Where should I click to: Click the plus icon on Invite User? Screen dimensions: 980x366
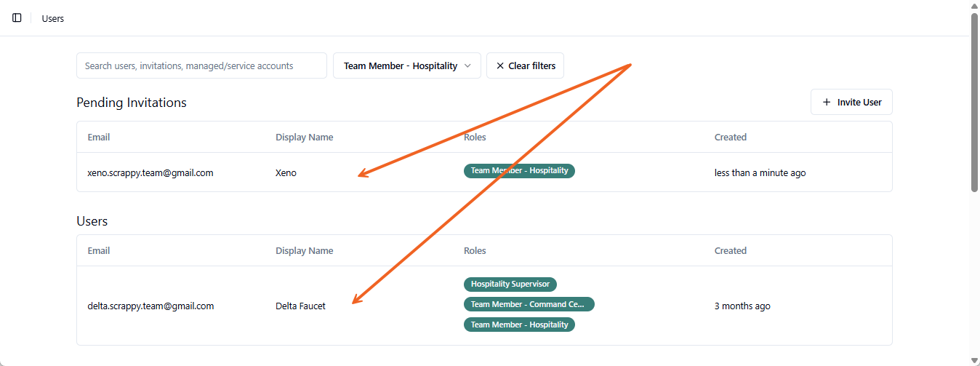[x=826, y=102]
